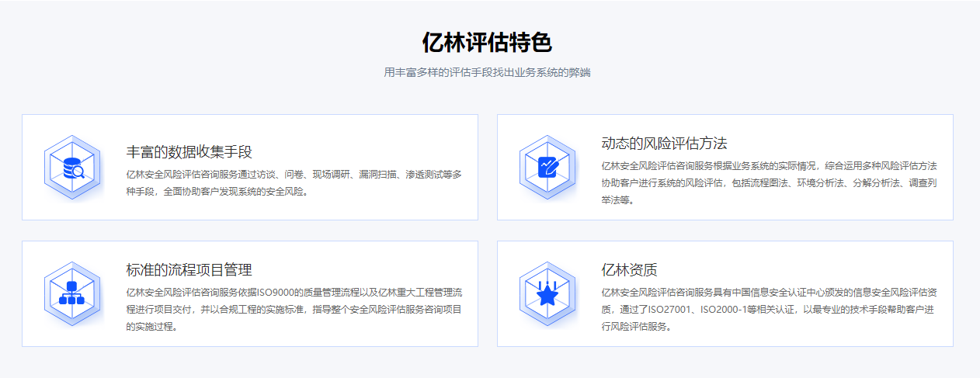Viewport: 980px width, 378px height.
Task: Click the subtitle beginning 用丰富多样的评估手段
Action: (x=487, y=72)
